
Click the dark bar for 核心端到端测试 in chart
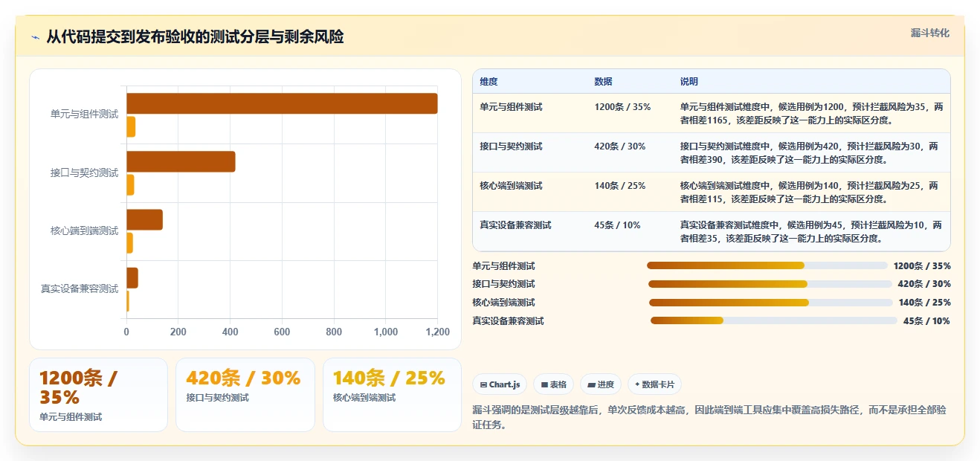click(144, 219)
